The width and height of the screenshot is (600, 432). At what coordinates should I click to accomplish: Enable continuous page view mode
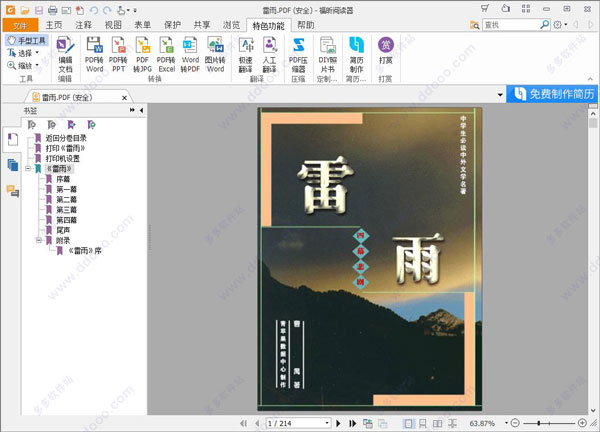[x=423, y=423]
